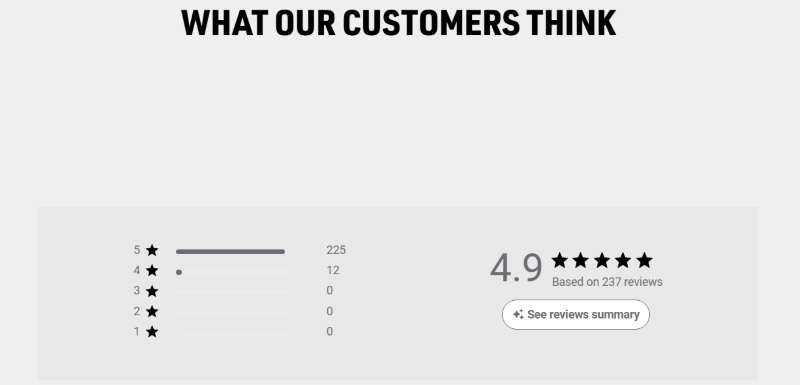Click the 4.9 average rating number
The width and height of the screenshot is (800, 385).
click(516, 268)
